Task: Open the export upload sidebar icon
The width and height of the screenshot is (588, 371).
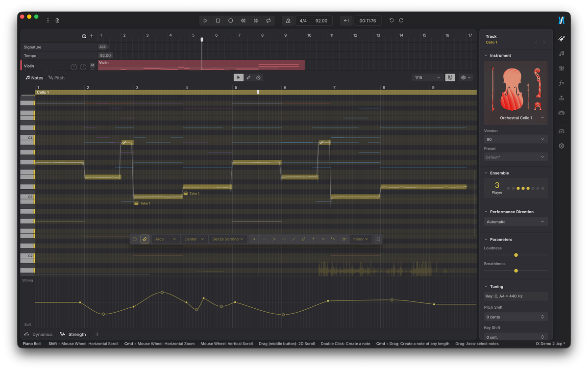Action: [x=562, y=98]
